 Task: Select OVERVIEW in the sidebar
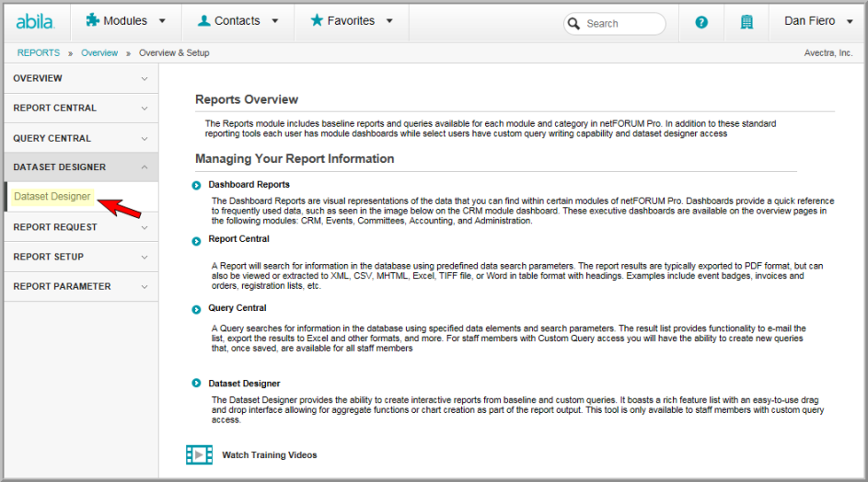81,78
